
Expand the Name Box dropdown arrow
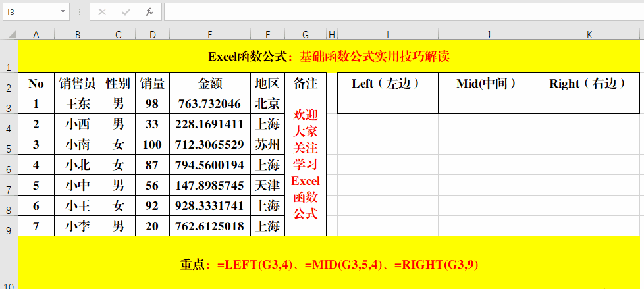coord(63,12)
